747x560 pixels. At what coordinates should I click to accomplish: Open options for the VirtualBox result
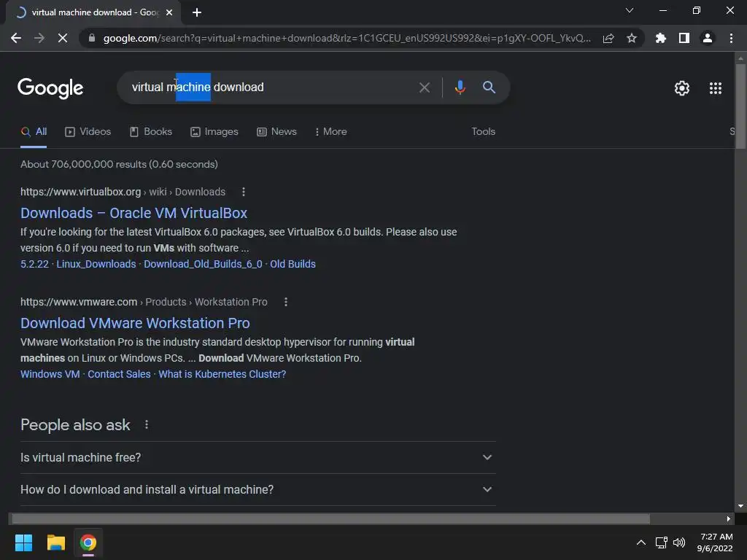244,192
